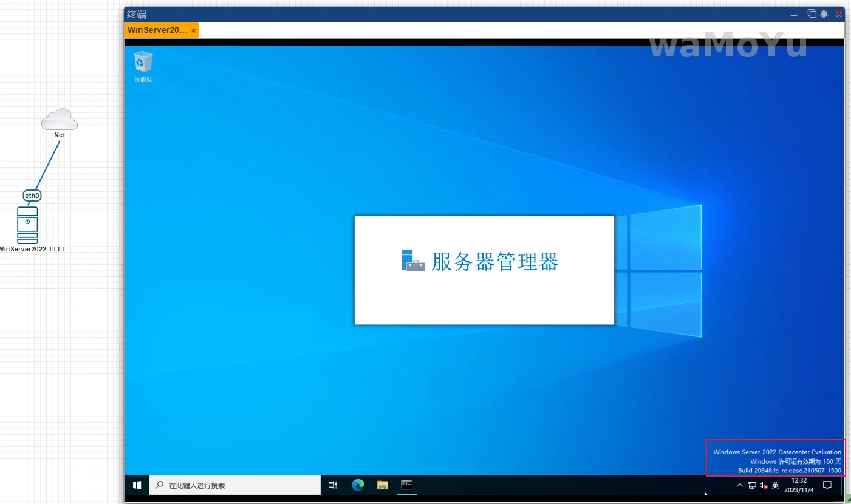Click the eth0 interface label
The height and width of the screenshot is (504, 851).
[x=32, y=196]
